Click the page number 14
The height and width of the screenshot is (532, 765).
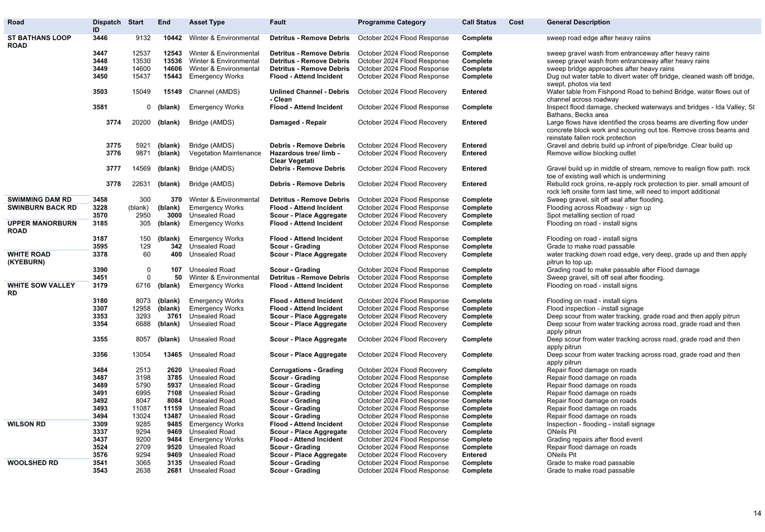click(x=757, y=514)
